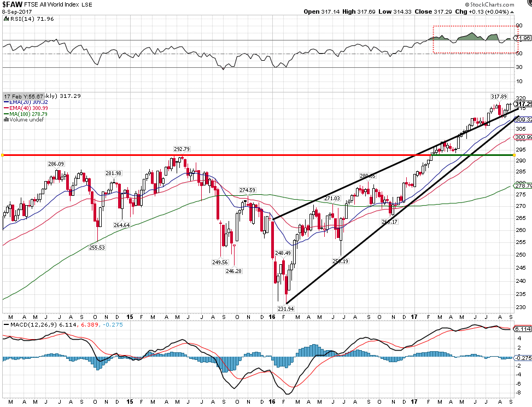Click the 255.53 low price label
The image size is (532, 407).
coord(97,247)
